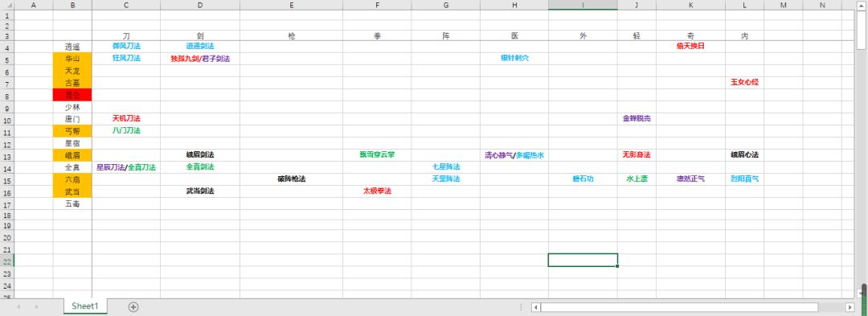This screenshot has width=868, height=316.
Task: Select column N header
Action: (x=822, y=5)
